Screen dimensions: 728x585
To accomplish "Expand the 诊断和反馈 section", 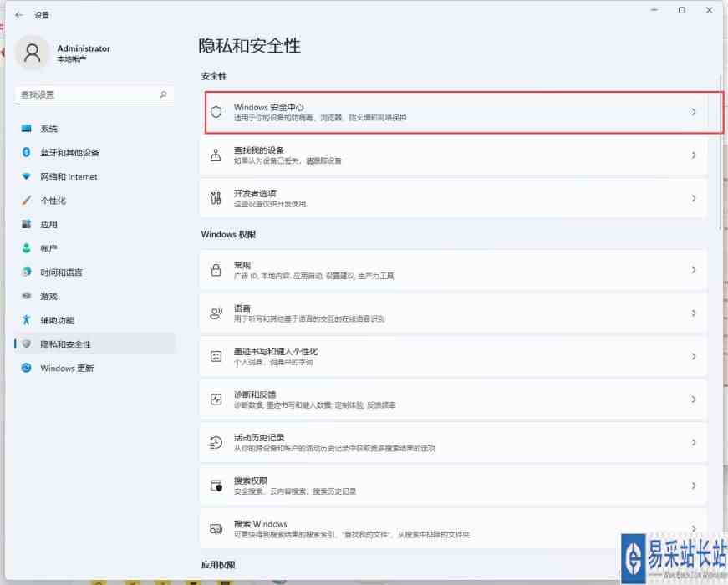I will (x=694, y=398).
